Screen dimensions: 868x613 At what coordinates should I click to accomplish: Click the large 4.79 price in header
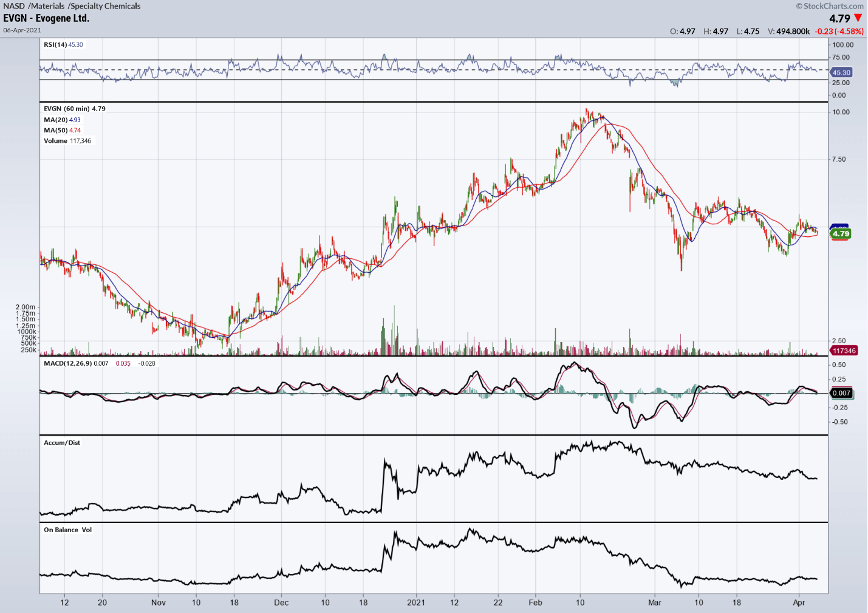[x=839, y=19]
